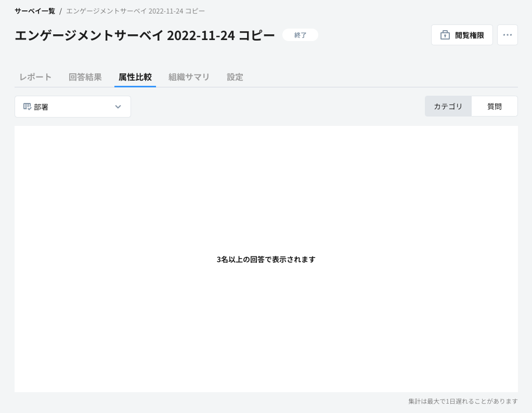
Task: Switch aggregation view to カテゴリ
Action: [448, 106]
